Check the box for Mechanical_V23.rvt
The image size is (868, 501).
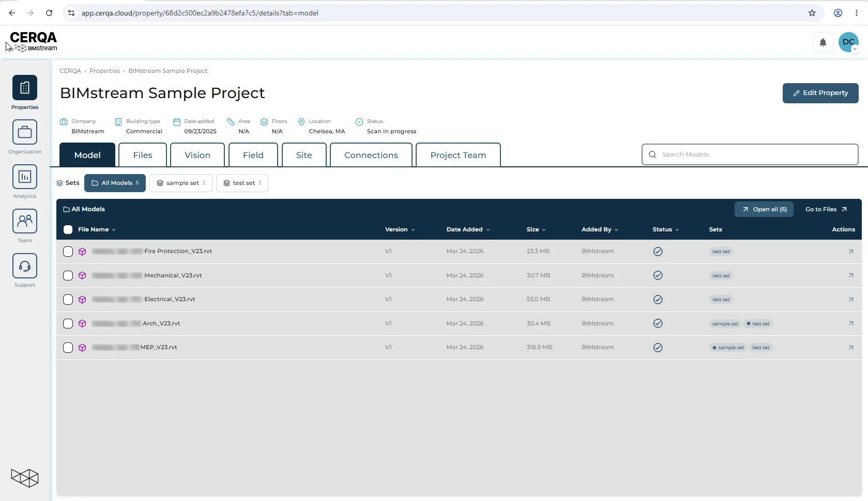coord(68,275)
